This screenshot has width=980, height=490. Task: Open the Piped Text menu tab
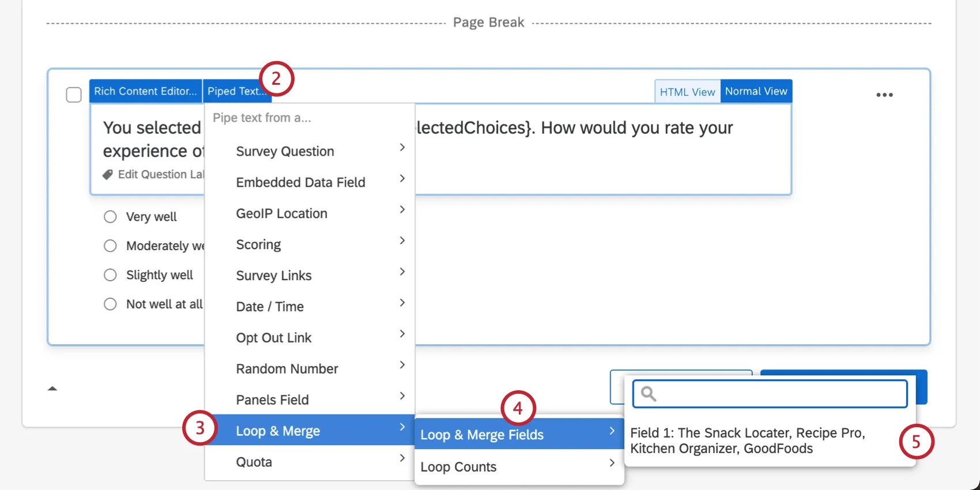pyautogui.click(x=237, y=91)
